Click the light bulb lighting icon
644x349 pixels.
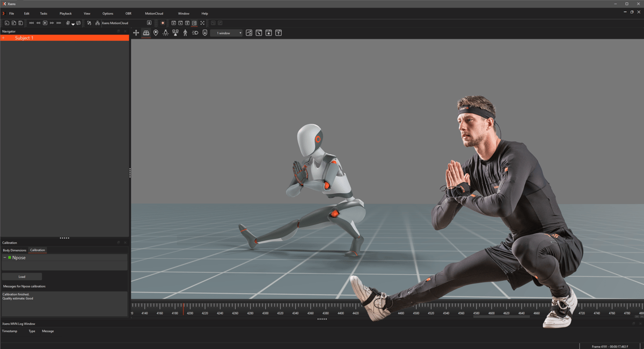tap(165, 33)
